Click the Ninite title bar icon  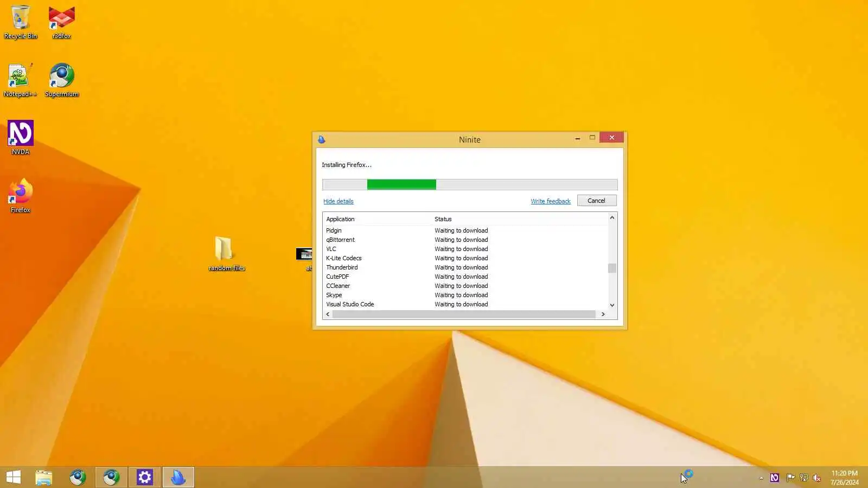coord(322,139)
